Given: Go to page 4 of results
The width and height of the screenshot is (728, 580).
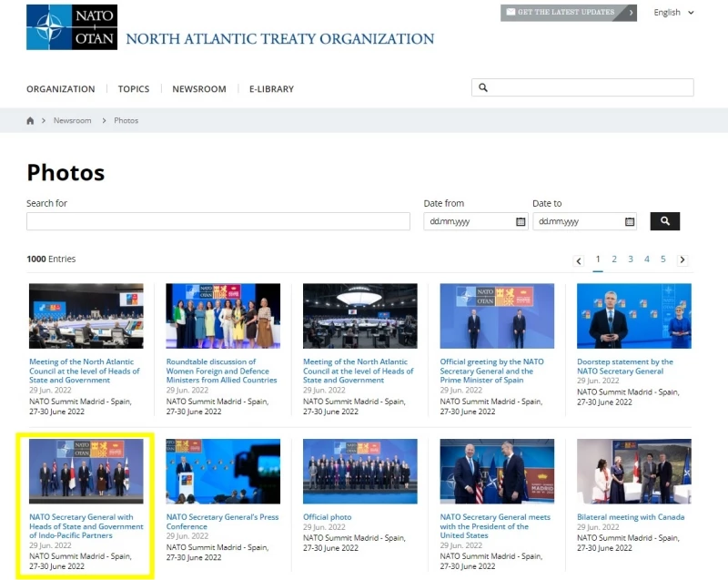Looking at the screenshot, I should point(647,259).
